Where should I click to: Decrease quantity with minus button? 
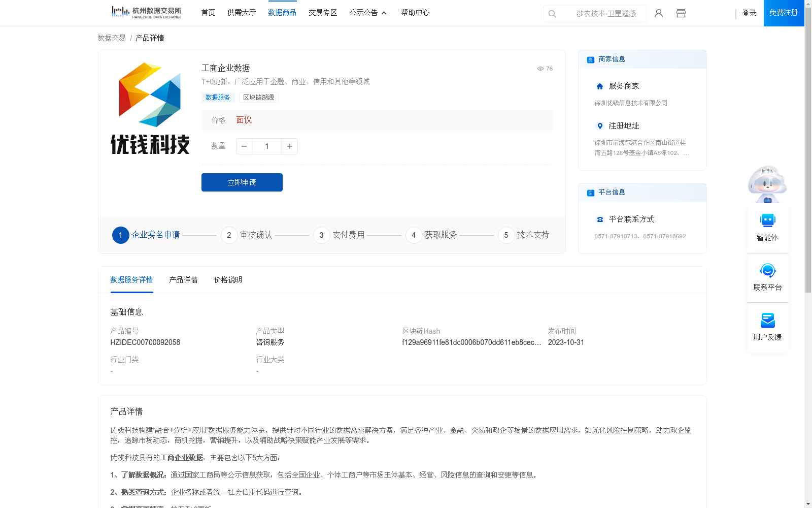(x=244, y=146)
